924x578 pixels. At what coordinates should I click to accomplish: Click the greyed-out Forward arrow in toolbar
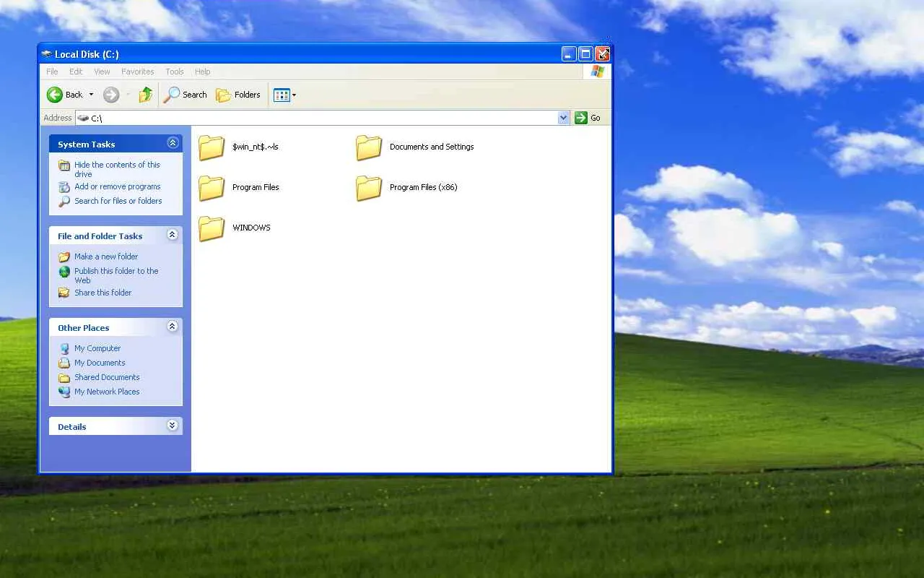(111, 95)
